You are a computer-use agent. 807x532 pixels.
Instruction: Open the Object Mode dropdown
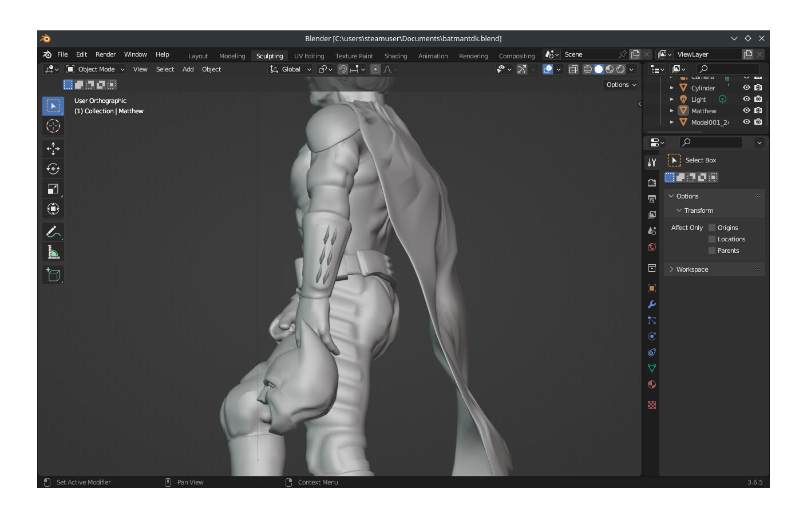click(96, 69)
